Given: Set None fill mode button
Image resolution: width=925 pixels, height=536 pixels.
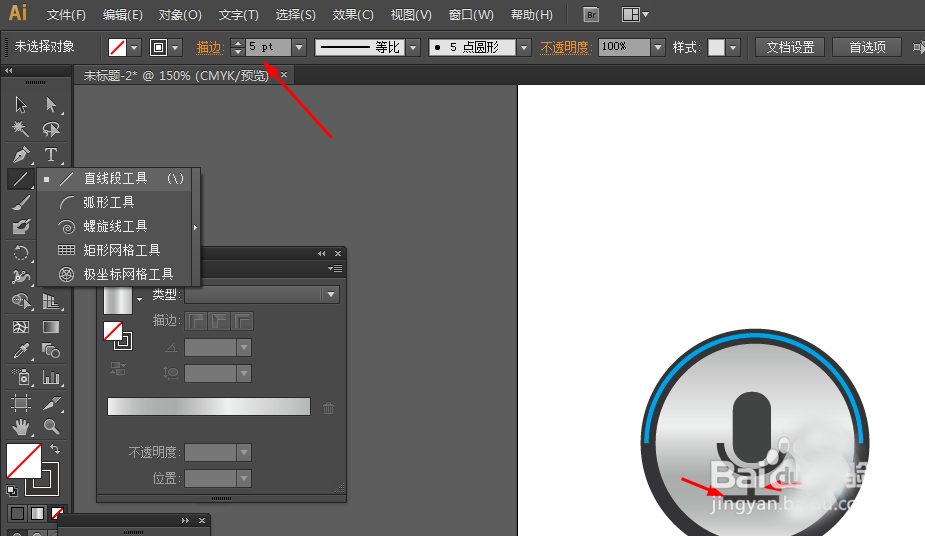Looking at the screenshot, I should [x=57, y=514].
